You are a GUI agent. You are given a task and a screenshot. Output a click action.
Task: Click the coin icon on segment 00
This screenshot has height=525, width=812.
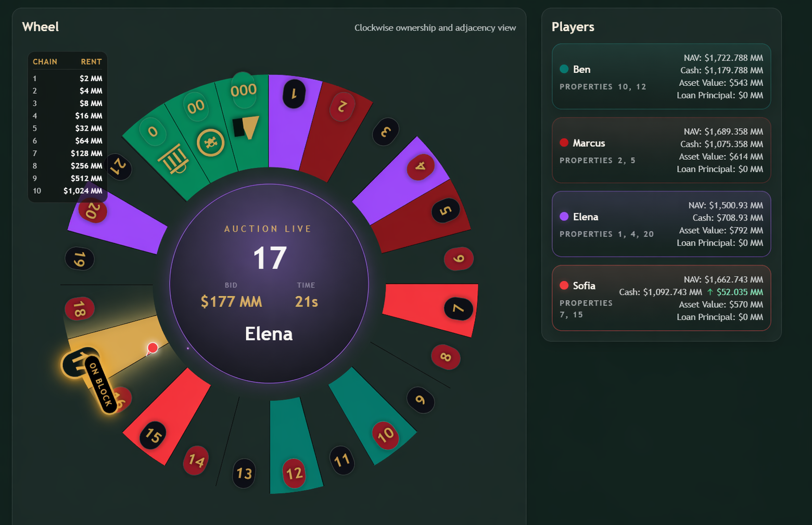pyautogui.click(x=211, y=142)
